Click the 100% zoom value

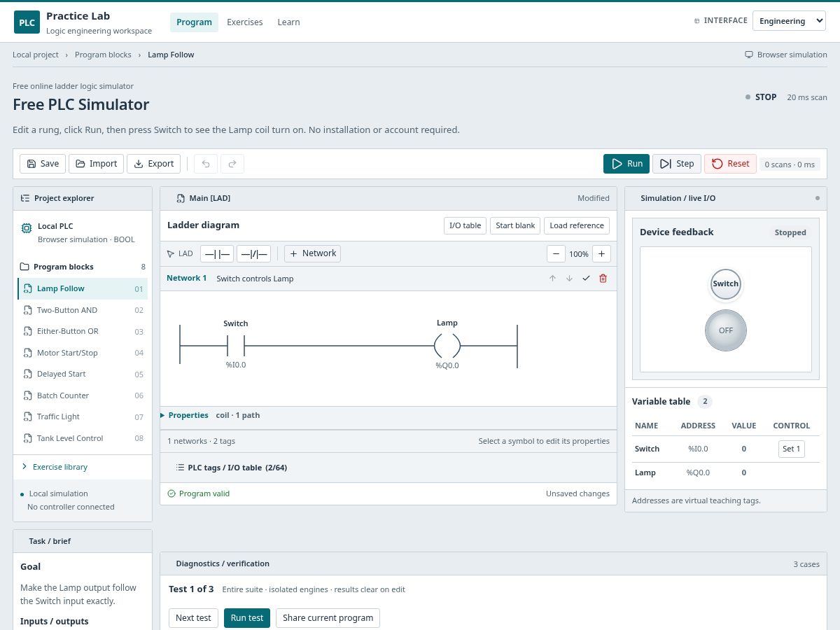[x=579, y=254]
